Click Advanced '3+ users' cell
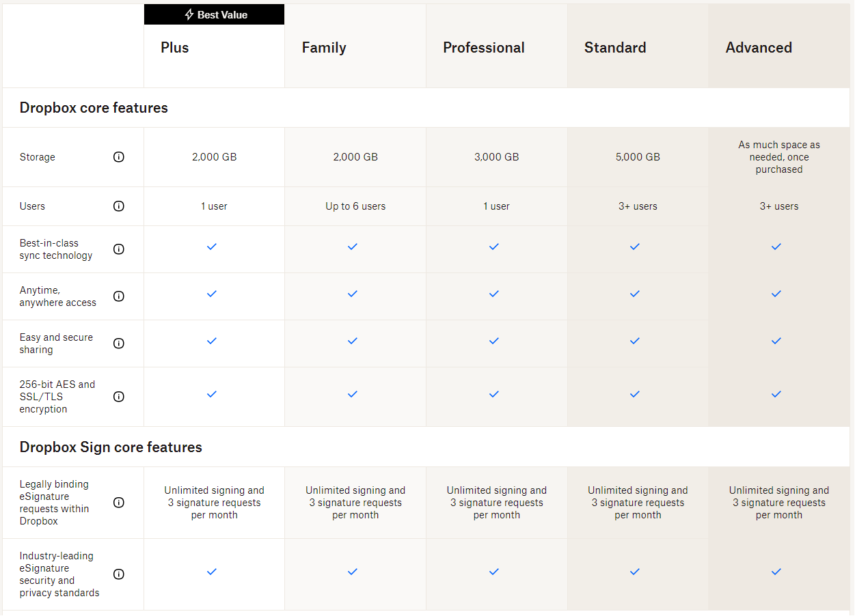The width and height of the screenshot is (855, 616). coord(779,206)
